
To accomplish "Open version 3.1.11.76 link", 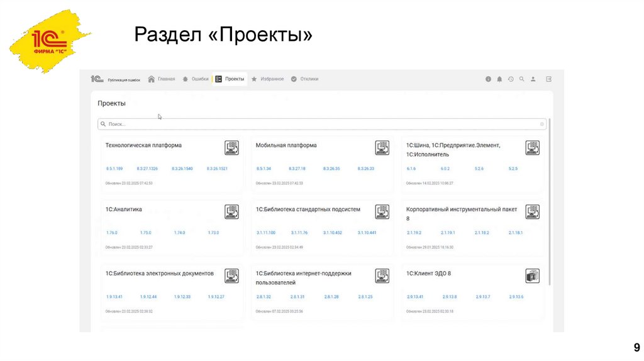I will [299, 233].
